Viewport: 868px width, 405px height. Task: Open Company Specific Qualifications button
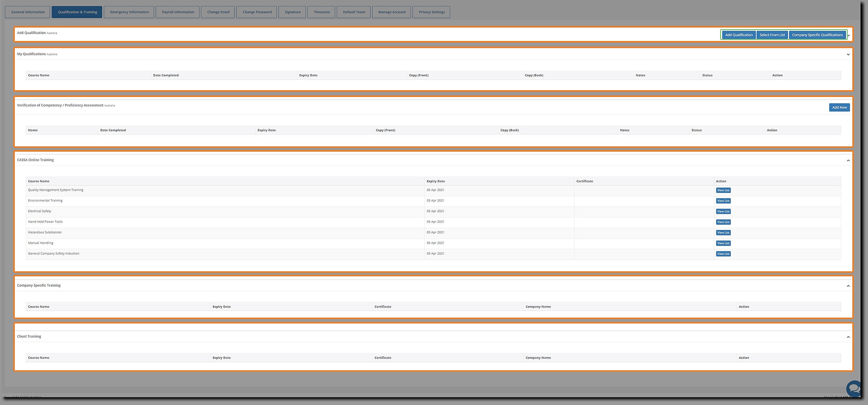click(x=817, y=35)
